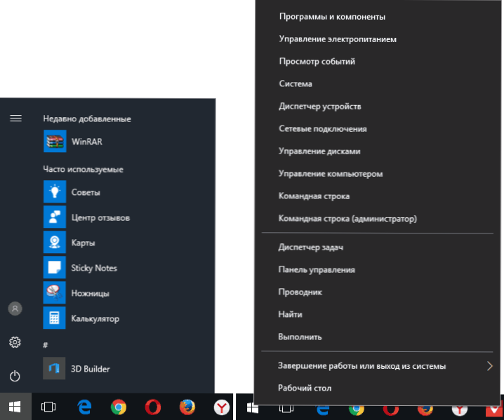Open Диспетчер устройств
Screen dimensions: 504x420
point(320,107)
